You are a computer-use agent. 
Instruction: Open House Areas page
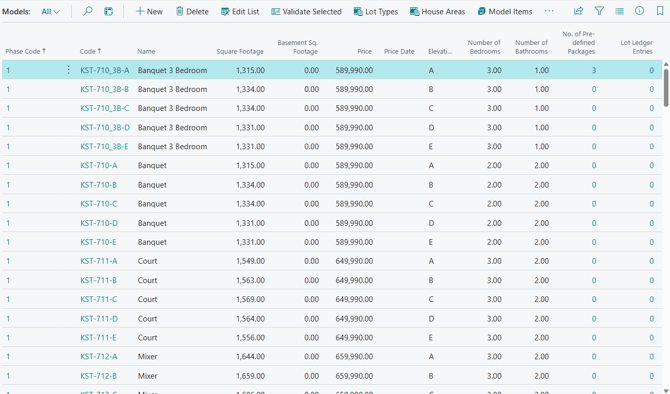pos(438,12)
